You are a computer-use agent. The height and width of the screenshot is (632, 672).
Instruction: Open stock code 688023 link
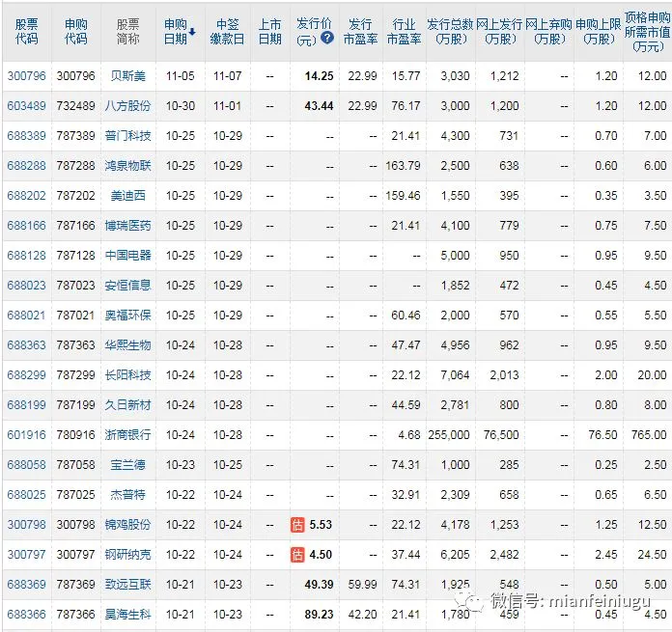coord(26,286)
